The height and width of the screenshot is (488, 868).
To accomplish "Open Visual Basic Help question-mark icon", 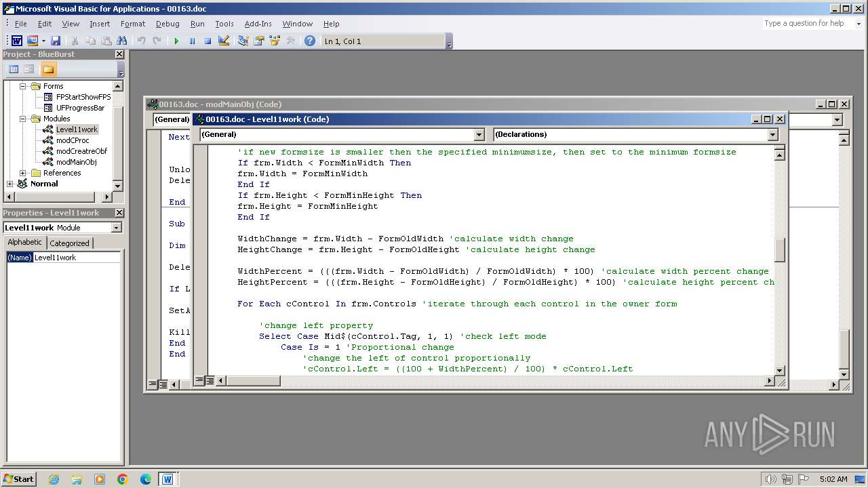I will pyautogui.click(x=310, y=41).
